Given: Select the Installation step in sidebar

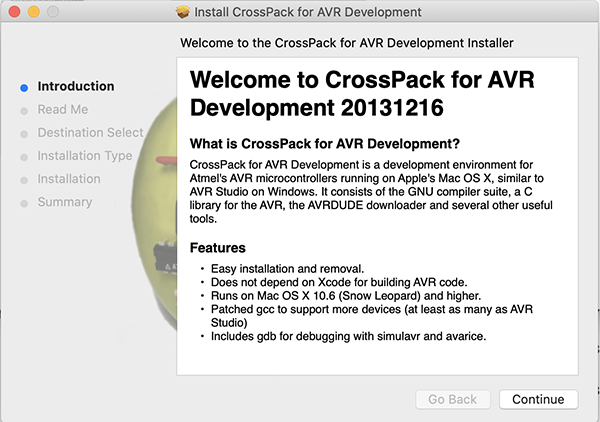Looking at the screenshot, I should click(69, 179).
